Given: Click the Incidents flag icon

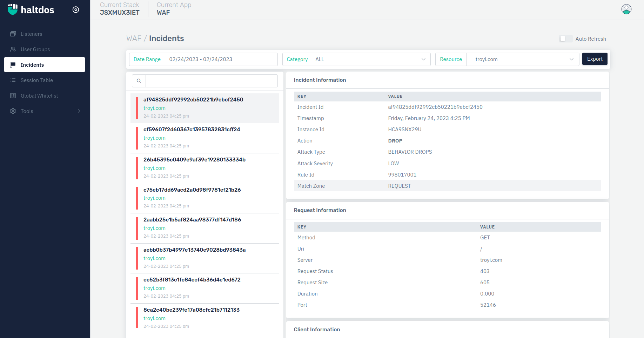Looking at the screenshot, I should click(x=13, y=65).
